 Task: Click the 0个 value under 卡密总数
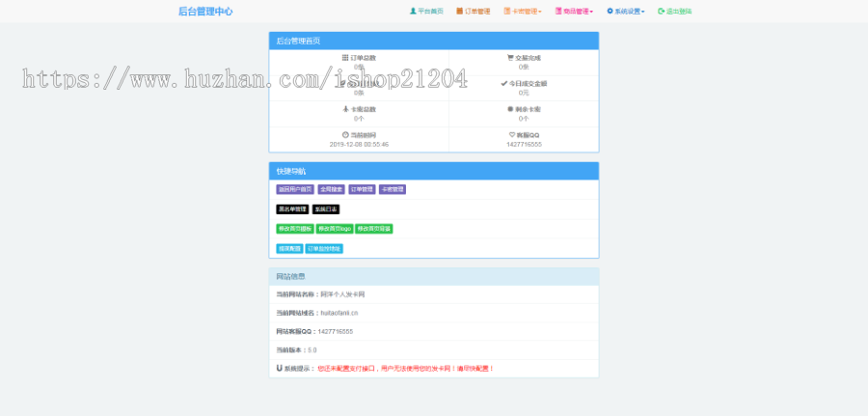coord(359,119)
